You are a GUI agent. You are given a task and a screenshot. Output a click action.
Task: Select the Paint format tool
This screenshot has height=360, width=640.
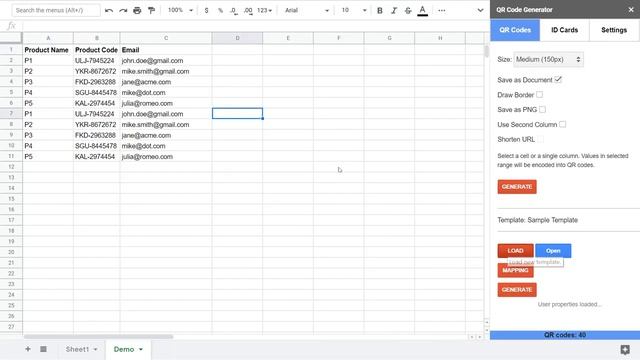[151, 10]
